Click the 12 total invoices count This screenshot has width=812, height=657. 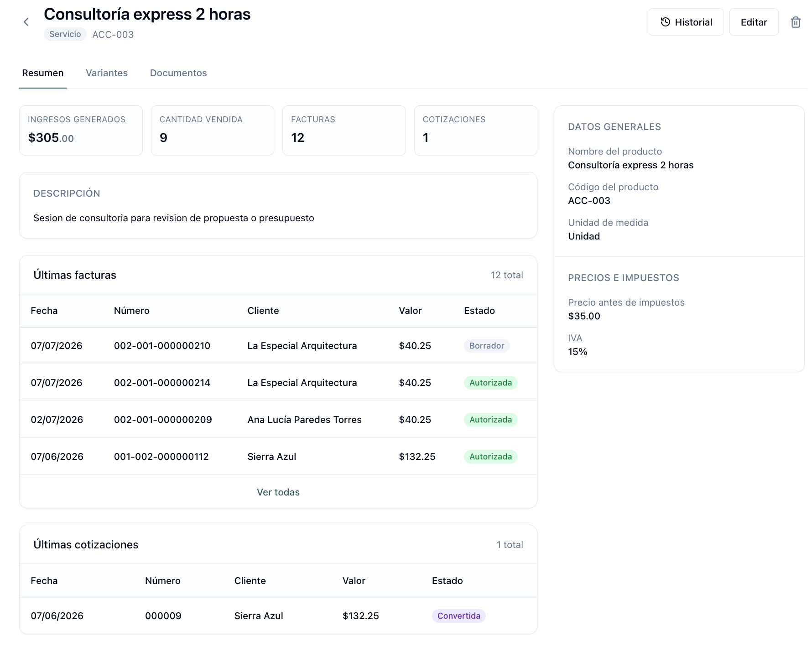click(507, 275)
